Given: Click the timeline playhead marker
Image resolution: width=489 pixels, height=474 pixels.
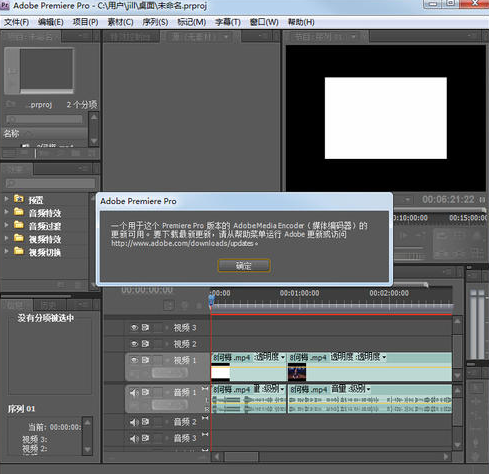Looking at the screenshot, I should (x=211, y=300).
